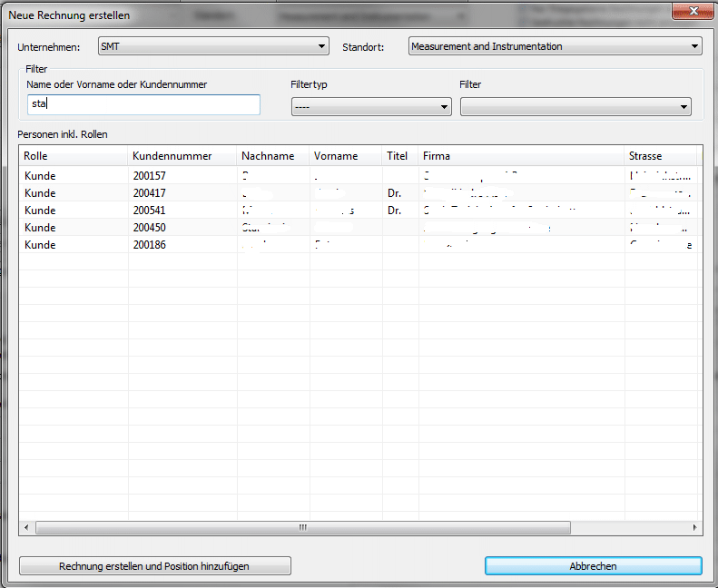Sort by Kundennummer column header
The width and height of the screenshot is (718, 588).
point(182,156)
